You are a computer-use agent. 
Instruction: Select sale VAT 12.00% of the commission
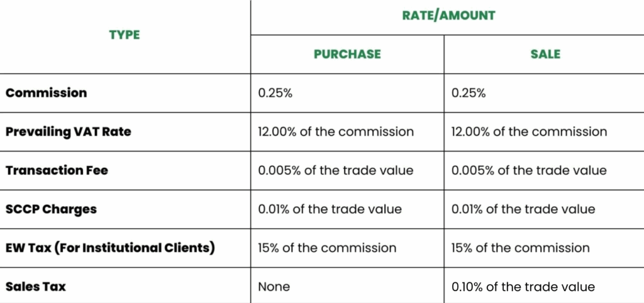(x=529, y=131)
